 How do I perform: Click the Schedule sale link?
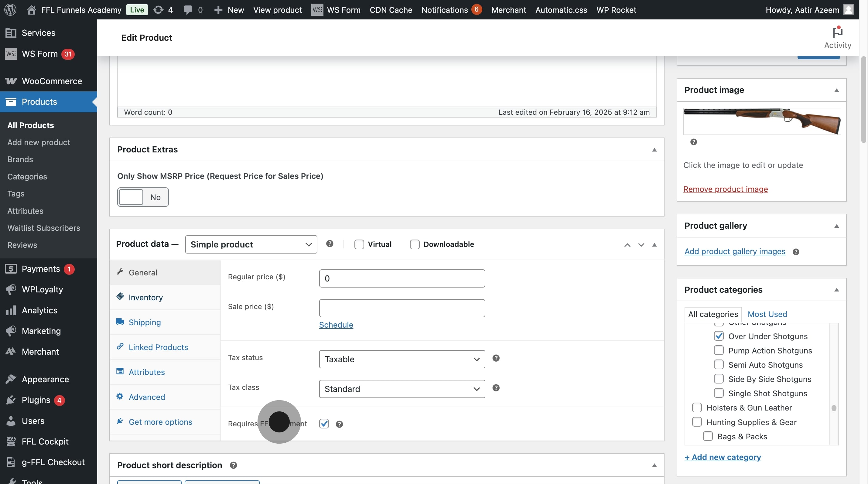336,325
